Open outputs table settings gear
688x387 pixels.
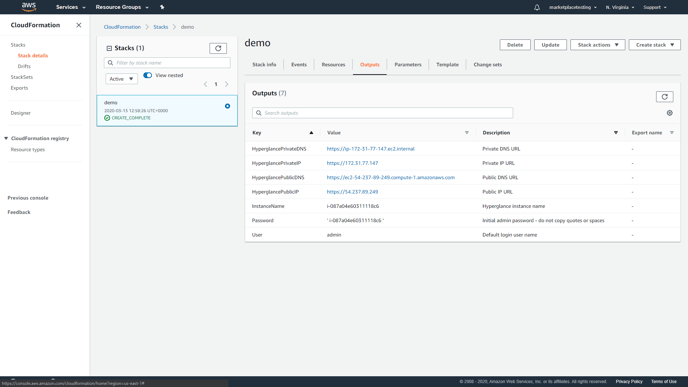coord(670,113)
